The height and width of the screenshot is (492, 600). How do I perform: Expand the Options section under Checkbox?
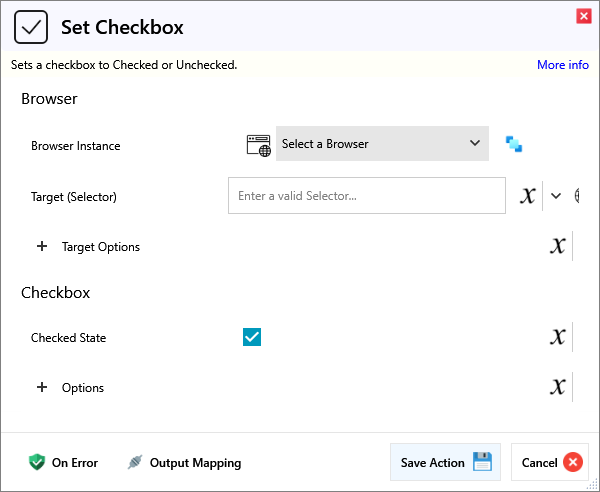click(x=42, y=387)
